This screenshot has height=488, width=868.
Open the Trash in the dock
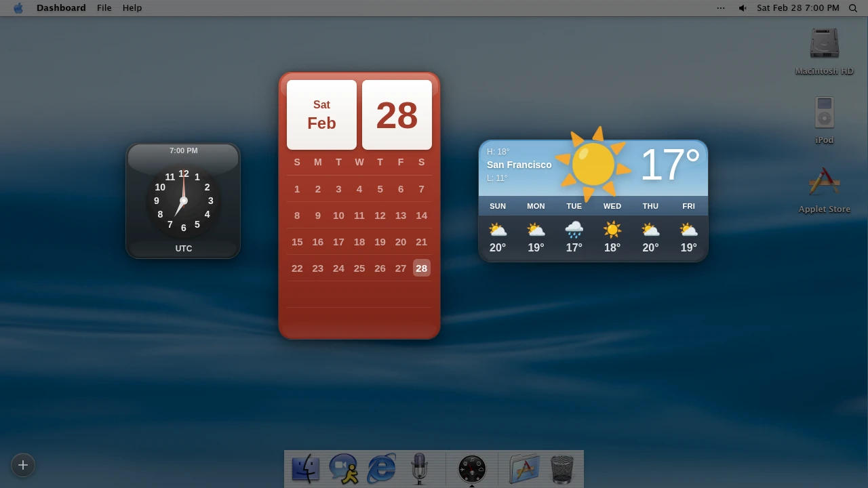point(562,468)
